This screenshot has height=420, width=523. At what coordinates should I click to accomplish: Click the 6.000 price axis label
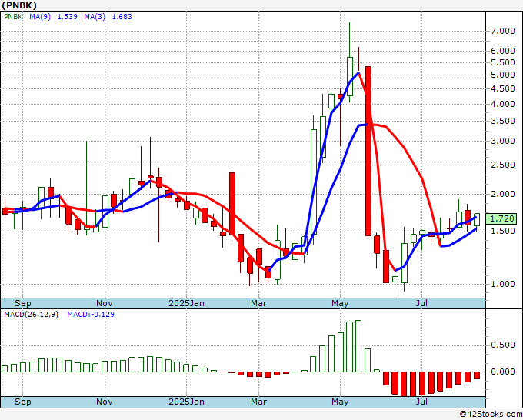coord(503,51)
